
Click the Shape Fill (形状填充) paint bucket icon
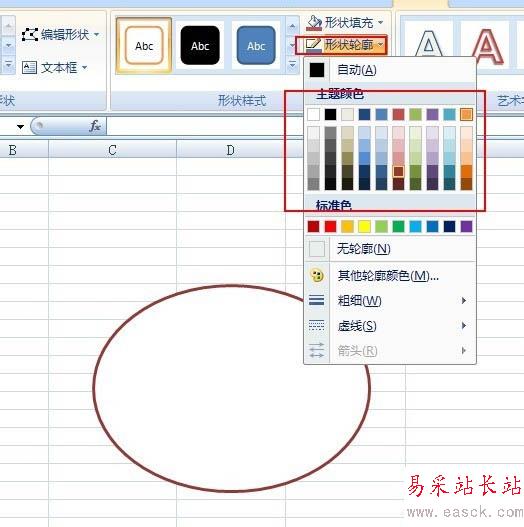tap(314, 23)
